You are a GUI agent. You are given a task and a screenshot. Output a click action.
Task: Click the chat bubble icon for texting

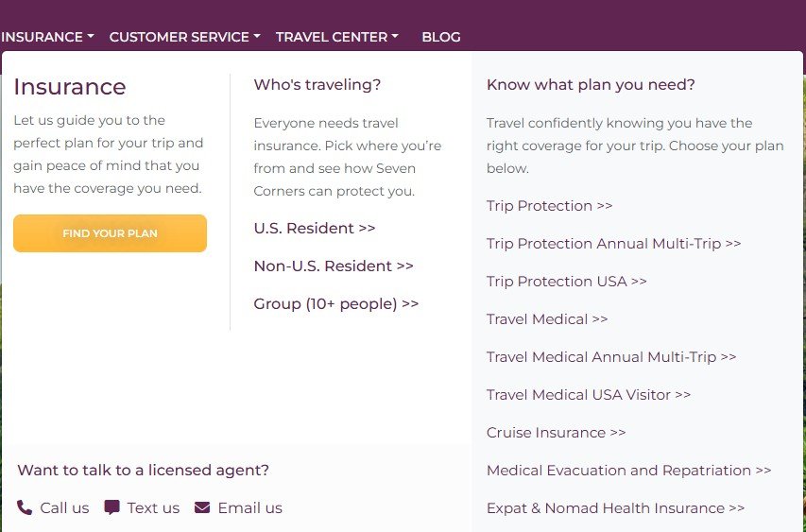point(111,507)
